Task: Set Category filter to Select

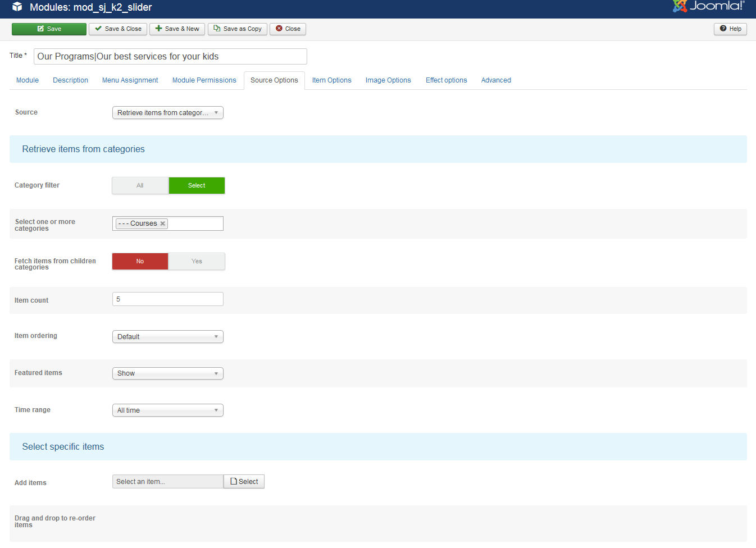Action: (197, 185)
